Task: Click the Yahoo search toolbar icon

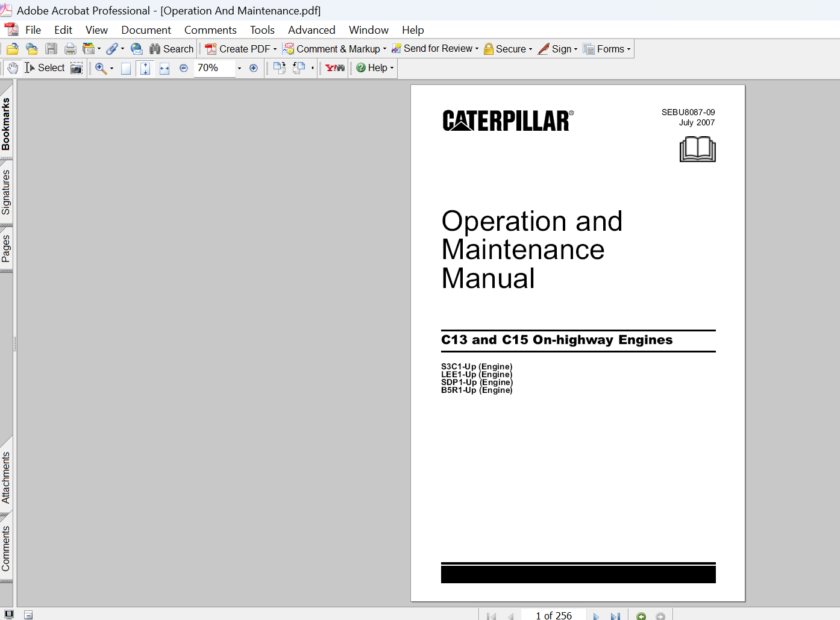Action: coord(335,68)
